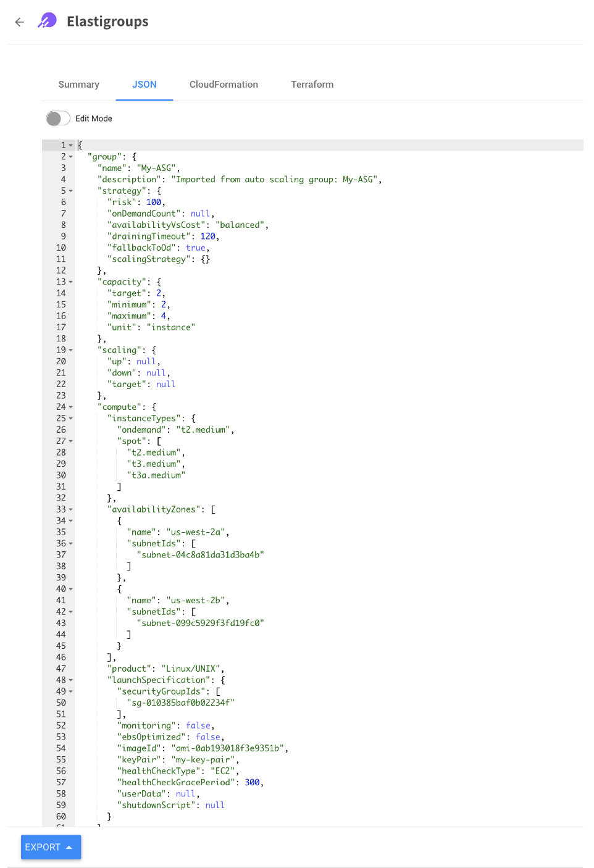Toggle the Edit Mode switch
594x868 pixels.
(58, 119)
